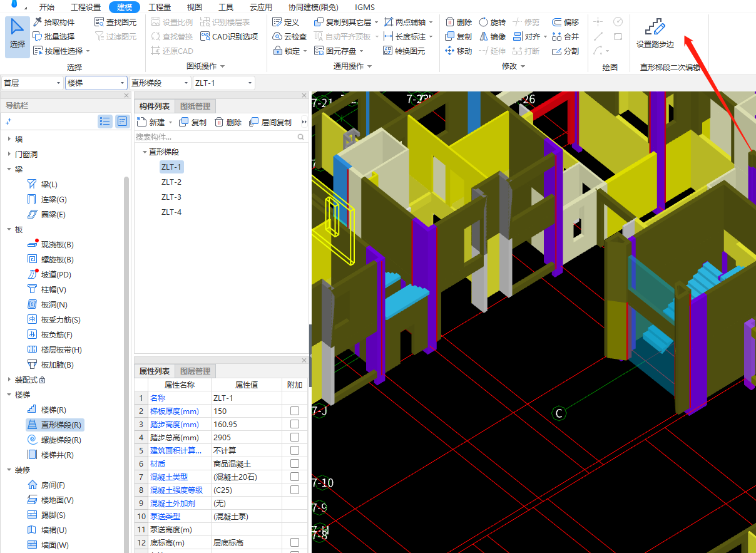The height and width of the screenshot is (553, 756).
Task: Open the 首层 floor dropdown
Action: tap(32, 83)
